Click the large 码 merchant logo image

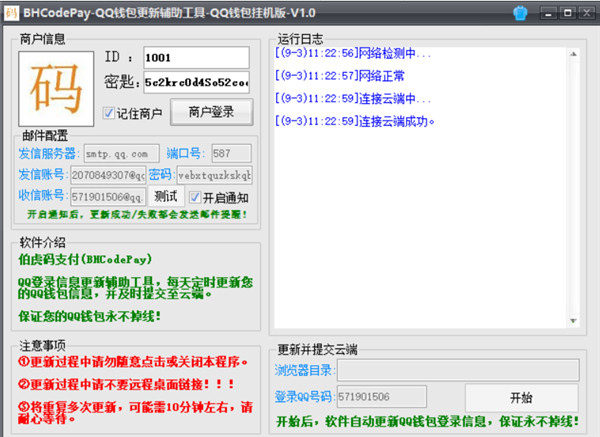56,88
